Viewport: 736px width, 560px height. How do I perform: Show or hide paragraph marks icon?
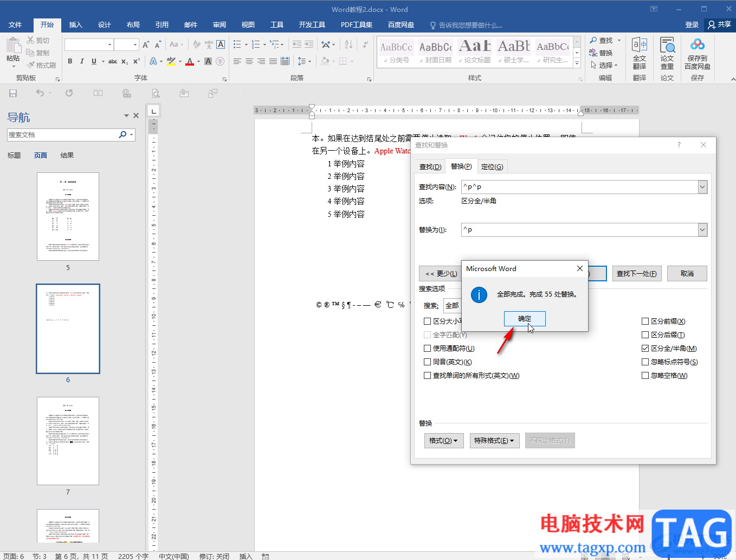pyautogui.click(x=366, y=44)
